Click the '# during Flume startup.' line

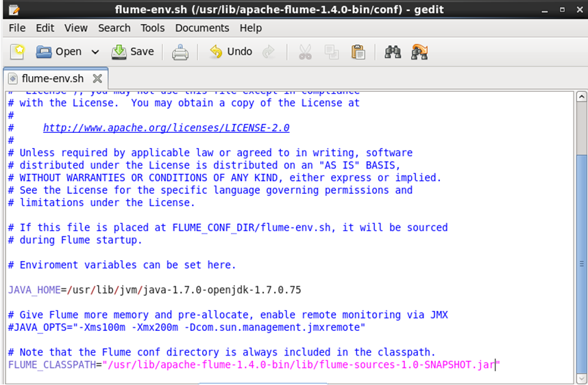tap(75, 240)
